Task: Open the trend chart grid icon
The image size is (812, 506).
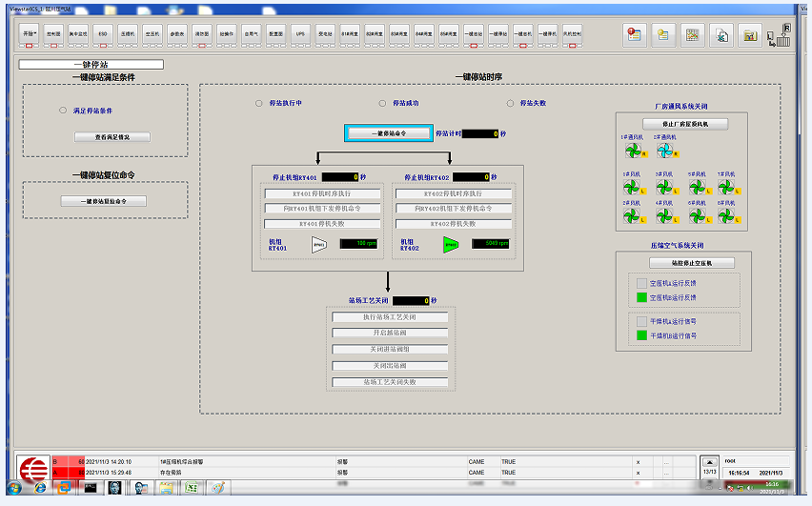Action: point(693,35)
